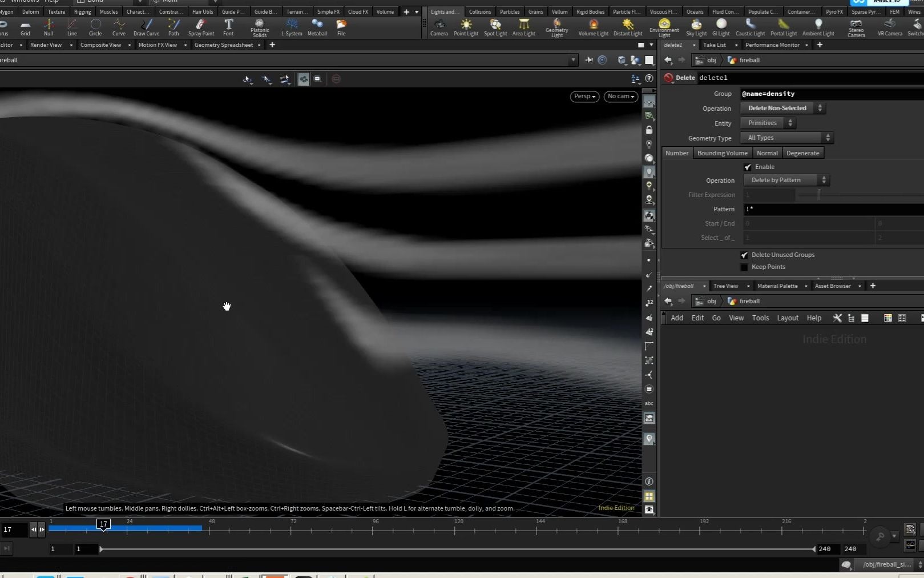Screen dimensions: 924x578
Task: Click frame 17 timeline marker
Action: 103,524
